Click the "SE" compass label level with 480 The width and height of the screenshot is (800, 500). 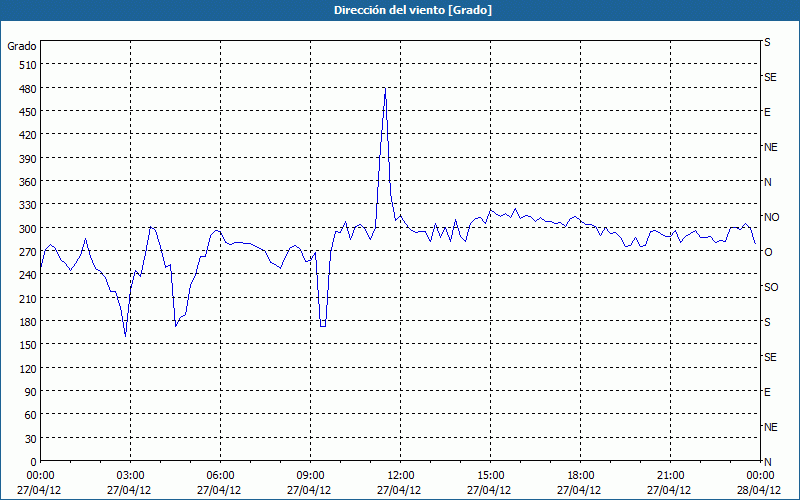coord(770,77)
